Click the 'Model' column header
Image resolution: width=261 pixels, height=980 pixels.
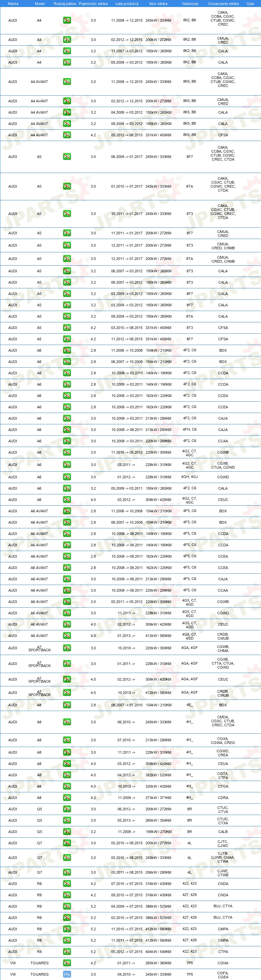pos(40,3)
